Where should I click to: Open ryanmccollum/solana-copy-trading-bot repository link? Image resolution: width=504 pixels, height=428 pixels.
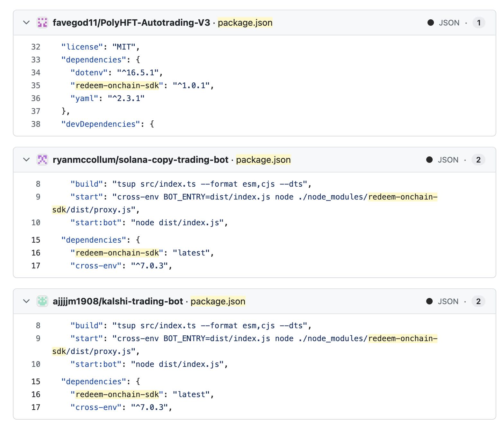pos(140,160)
